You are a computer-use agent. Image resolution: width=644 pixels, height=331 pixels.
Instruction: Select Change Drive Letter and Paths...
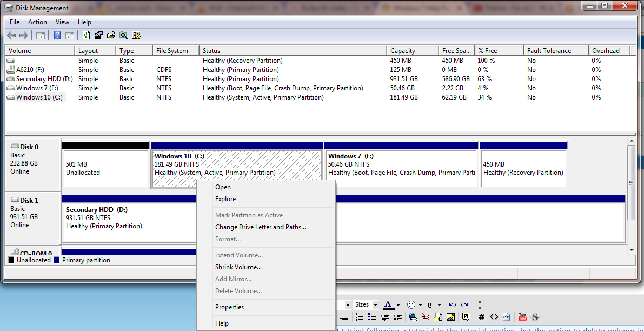coord(266,227)
